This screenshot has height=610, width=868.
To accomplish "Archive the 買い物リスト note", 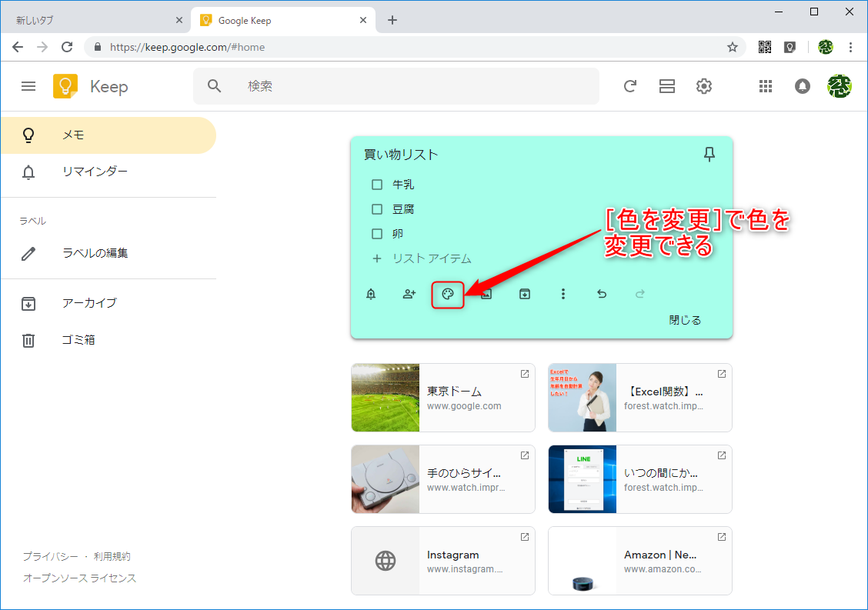I will click(x=524, y=294).
